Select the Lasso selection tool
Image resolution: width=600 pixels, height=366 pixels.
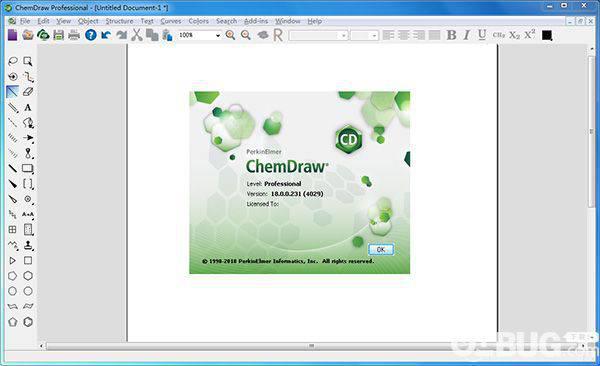point(13,61)
